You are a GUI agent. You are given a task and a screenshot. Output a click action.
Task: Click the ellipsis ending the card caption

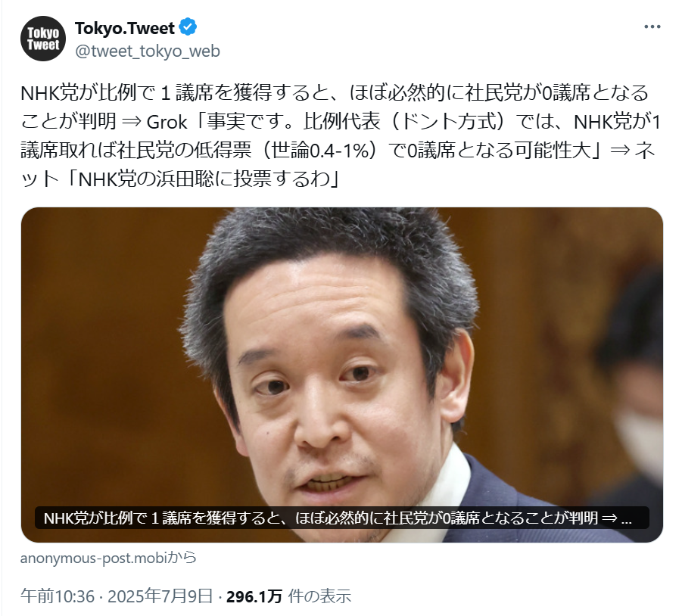point(626,518)
